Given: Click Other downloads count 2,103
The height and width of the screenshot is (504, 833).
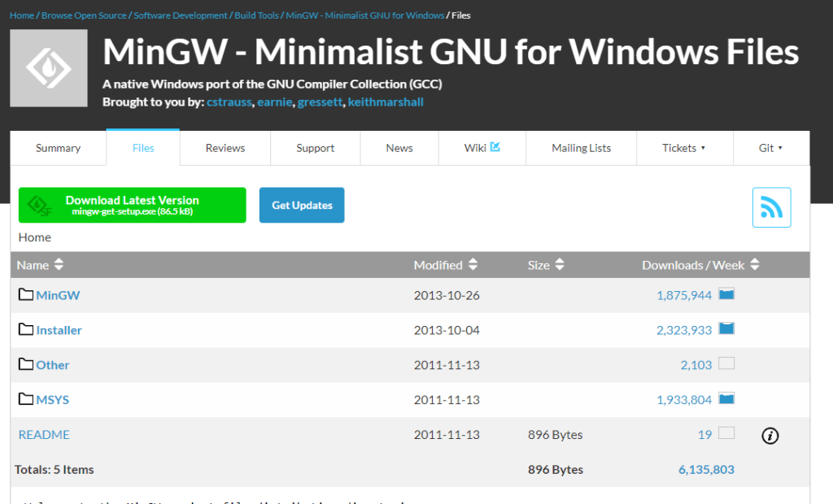Looking at the screenshot, I should point(696,365).
